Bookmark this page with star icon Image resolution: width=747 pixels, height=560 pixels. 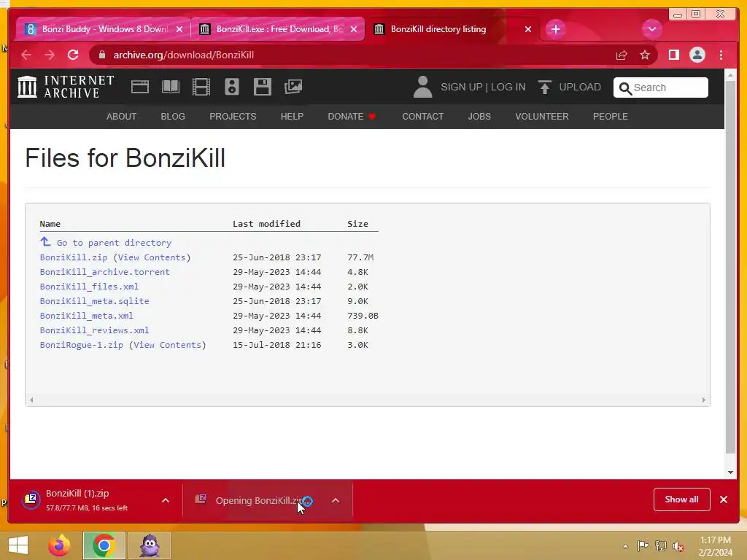tap(645, 55)
